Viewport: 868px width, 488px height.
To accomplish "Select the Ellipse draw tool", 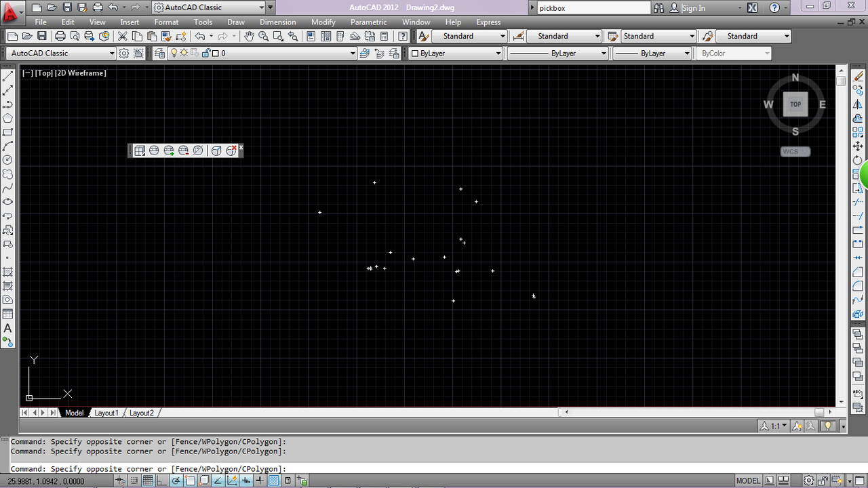I will point(8,201).
